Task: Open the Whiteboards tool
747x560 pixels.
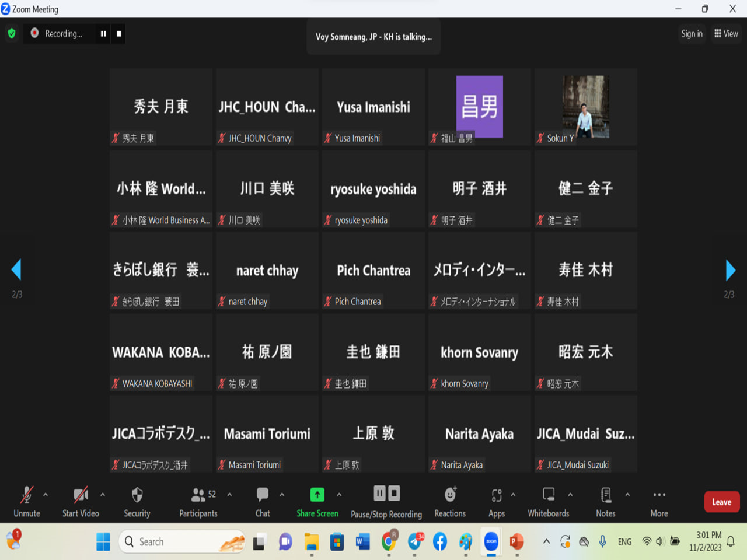Action: click(x=548, y=502)
